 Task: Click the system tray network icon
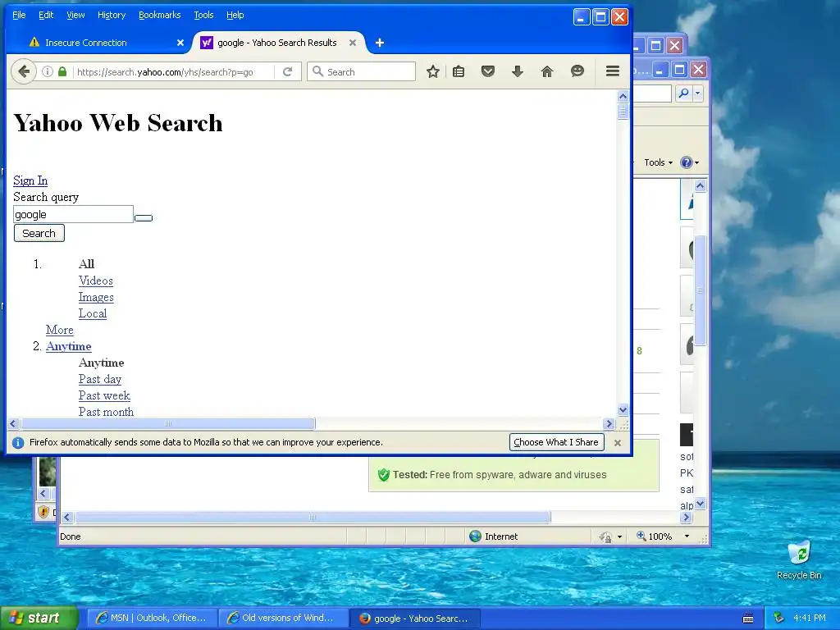[x=778, y=618]
